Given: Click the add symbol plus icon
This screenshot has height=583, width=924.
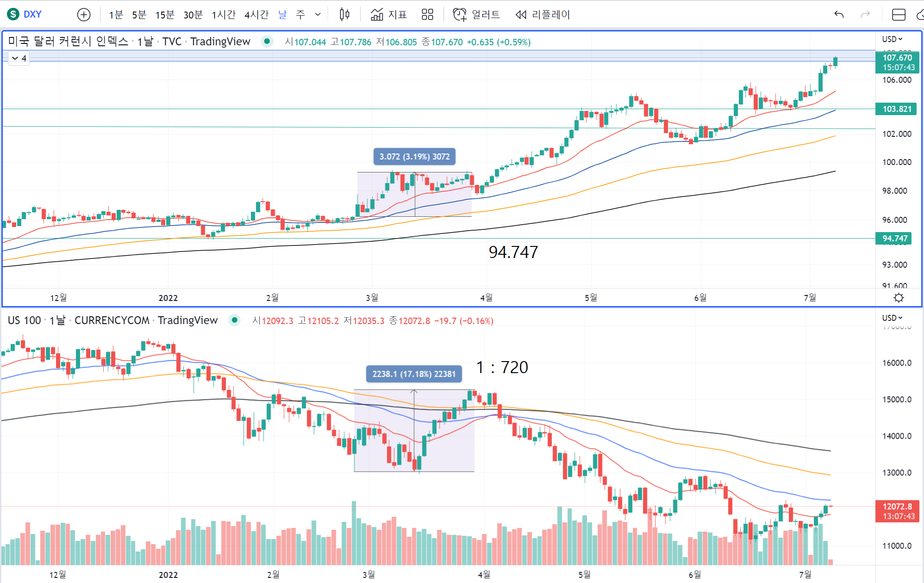Looking at the screenshot, I should pyautogui.click(x=84, y=15).
